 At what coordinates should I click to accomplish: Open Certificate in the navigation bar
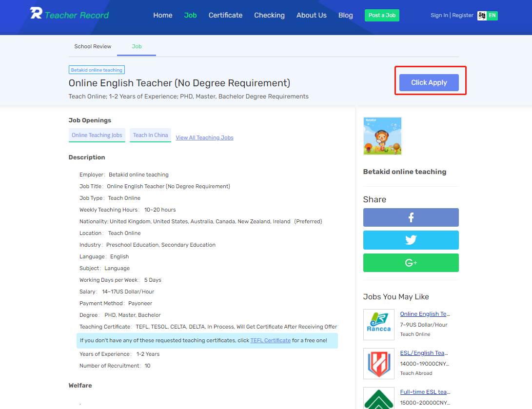point(225,15)
